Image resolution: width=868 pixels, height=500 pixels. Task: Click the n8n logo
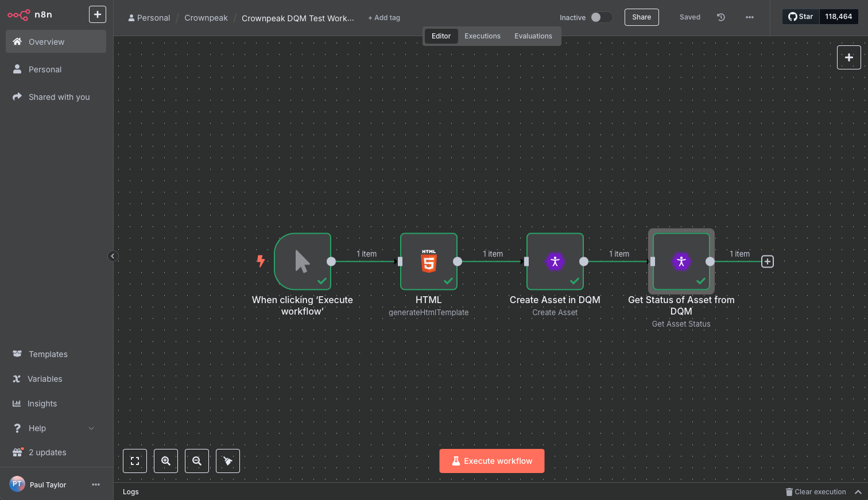pyautogui.click(x=30, y=14)
